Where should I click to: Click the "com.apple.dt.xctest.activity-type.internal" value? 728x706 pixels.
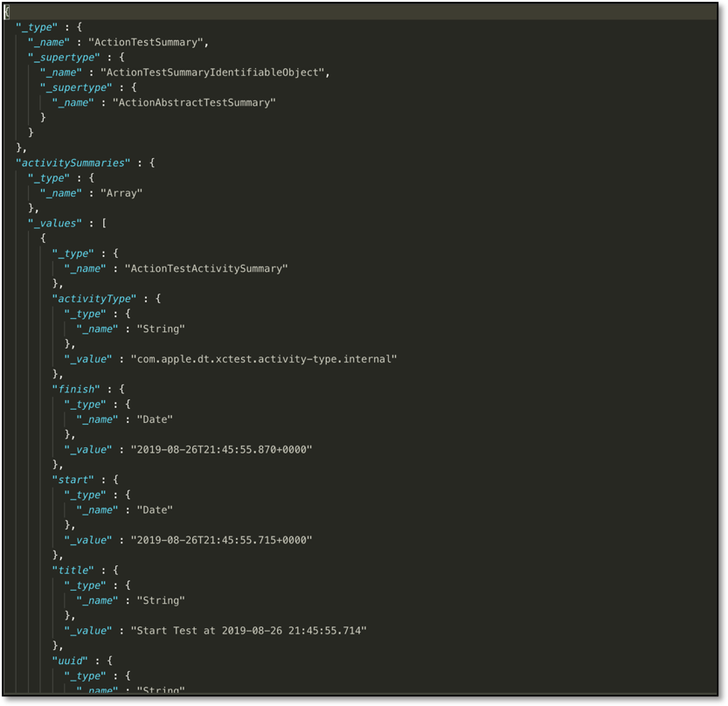point(263,359)
